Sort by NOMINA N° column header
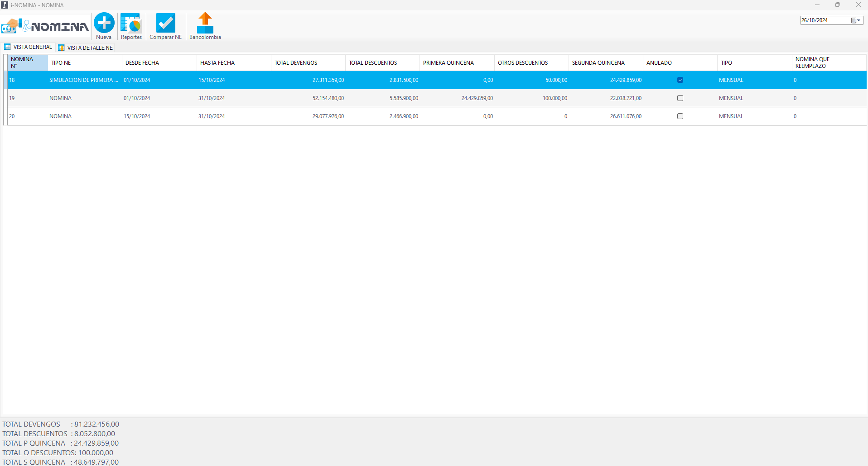 [x=22, y=62]
